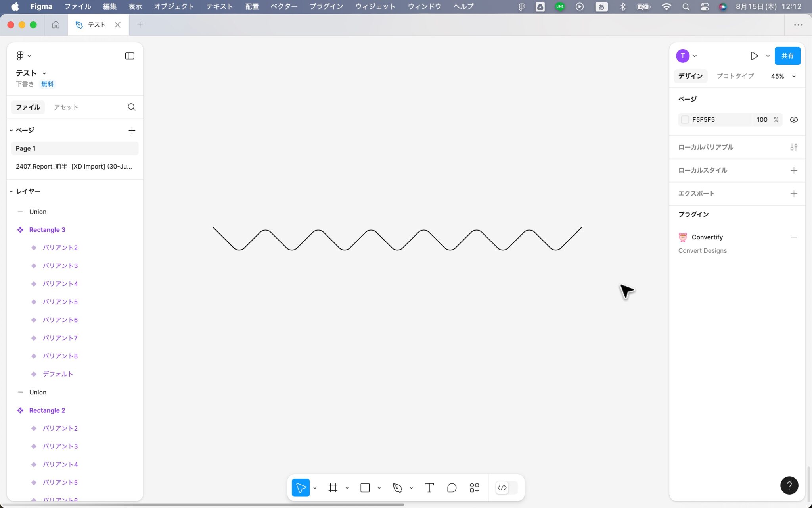Click the page color swatch next to F5F5F5

(685, 119)
